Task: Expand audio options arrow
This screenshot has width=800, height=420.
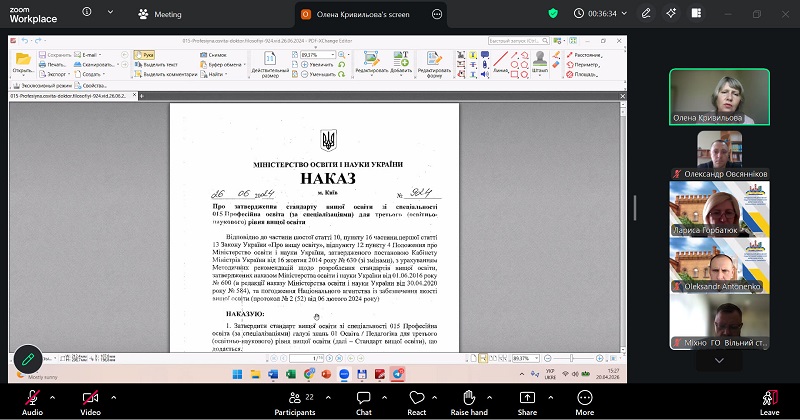Action: tap(55, 397)
